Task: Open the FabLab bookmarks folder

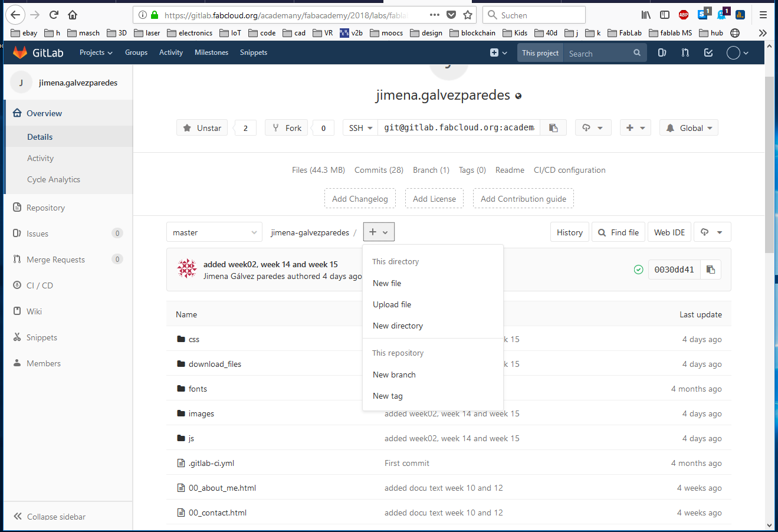Action: pos(625,33)
